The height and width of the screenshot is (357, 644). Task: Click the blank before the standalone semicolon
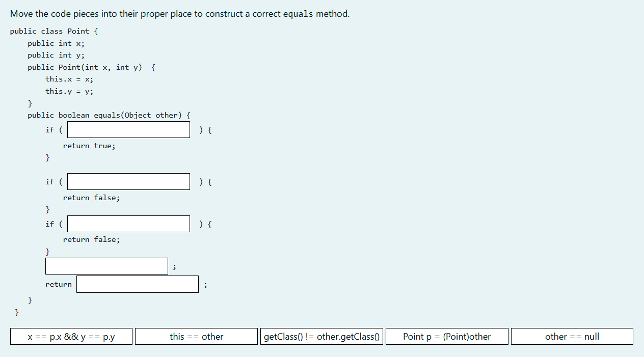coord(106,265)
